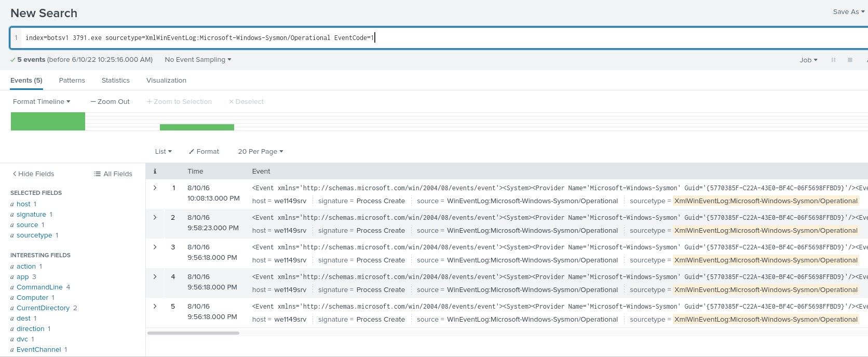Viewport: 868px width, 357px height.
Task: Select the smaller green timeline bar
Action: [197, 127]
